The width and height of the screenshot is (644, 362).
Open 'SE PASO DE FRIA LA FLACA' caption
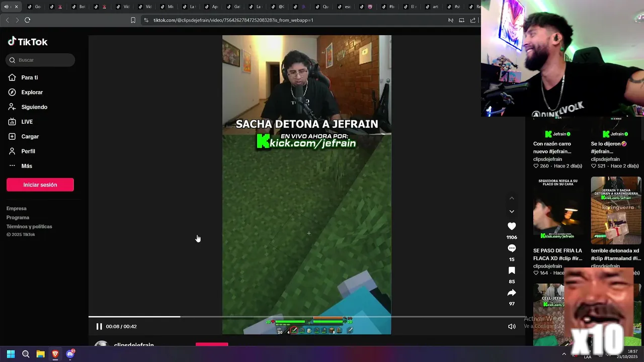pyautogui.click(x=558, y=254)
